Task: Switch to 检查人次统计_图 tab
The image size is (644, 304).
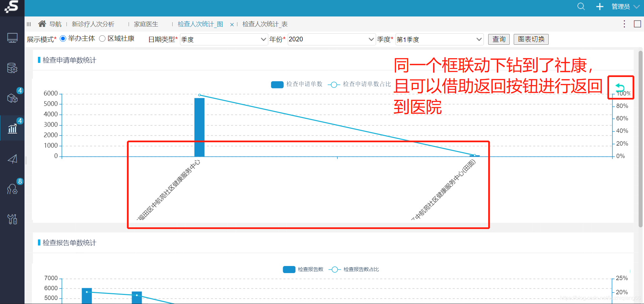Action: pos(200,24)
